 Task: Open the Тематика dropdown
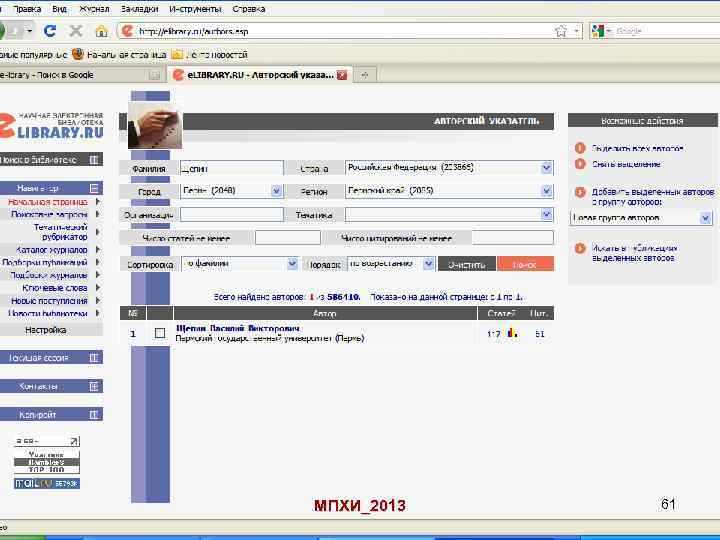(x=546, y=214)
